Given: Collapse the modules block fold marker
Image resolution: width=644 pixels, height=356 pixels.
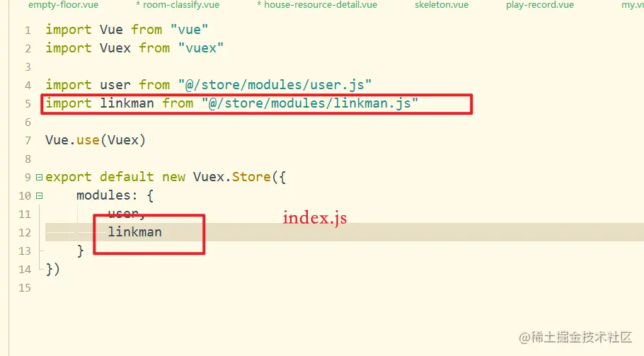Looking at the screenshot, I should coord(39,196).
